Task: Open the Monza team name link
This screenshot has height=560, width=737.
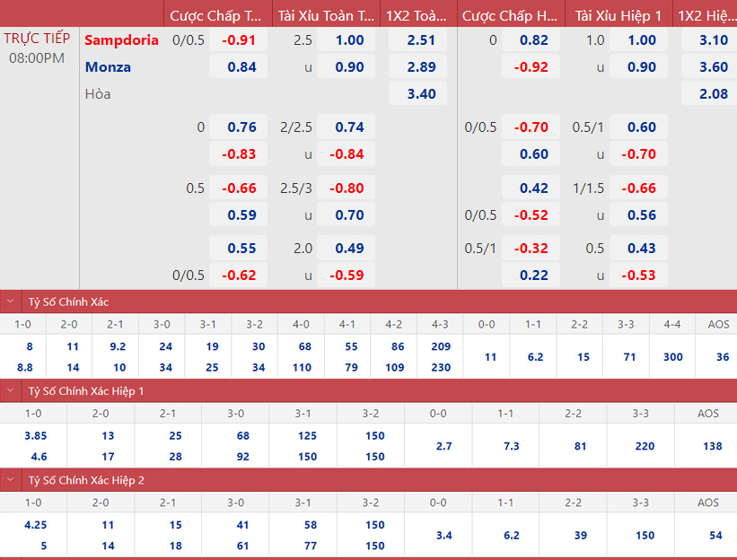Action: [x=108, y=66]
